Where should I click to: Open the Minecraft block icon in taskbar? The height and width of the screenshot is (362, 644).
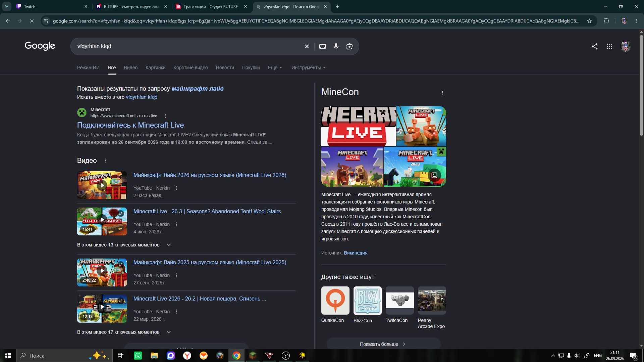tap(253, 356)
